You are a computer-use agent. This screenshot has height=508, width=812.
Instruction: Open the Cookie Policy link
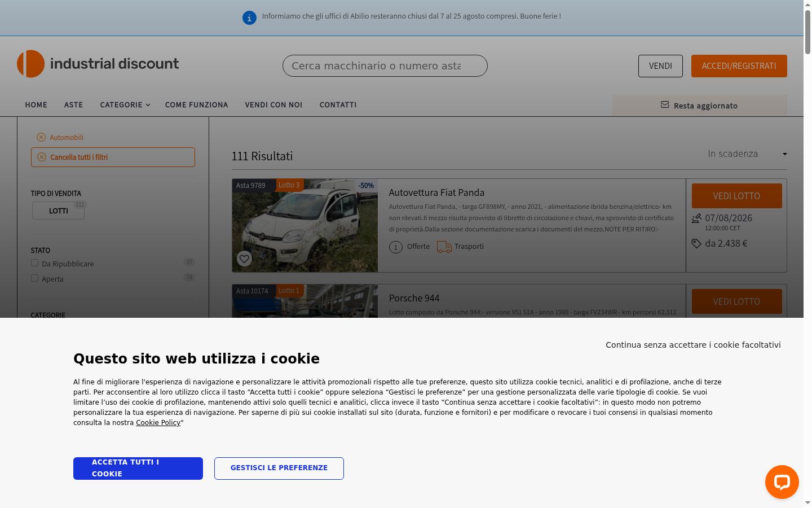[x=158, y=423]
